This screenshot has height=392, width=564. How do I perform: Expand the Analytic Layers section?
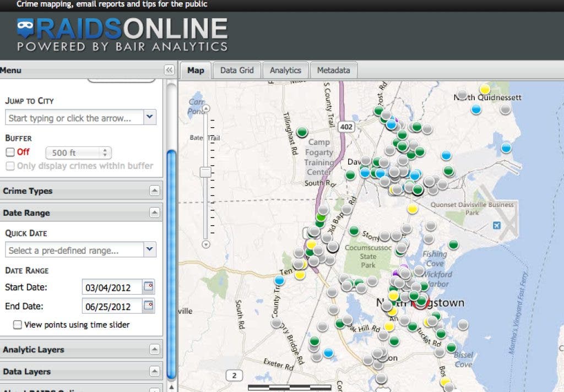[154, 349]
